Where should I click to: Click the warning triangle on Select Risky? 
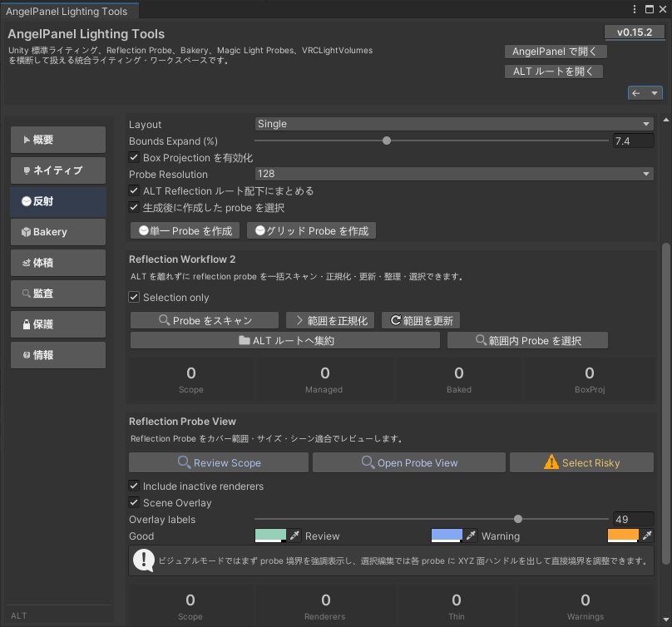(x=551, y=461)
